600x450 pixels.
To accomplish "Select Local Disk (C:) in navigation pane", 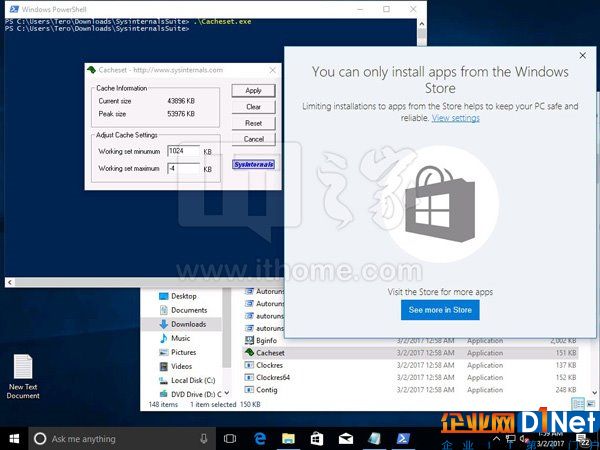I will tap(193, 381).
